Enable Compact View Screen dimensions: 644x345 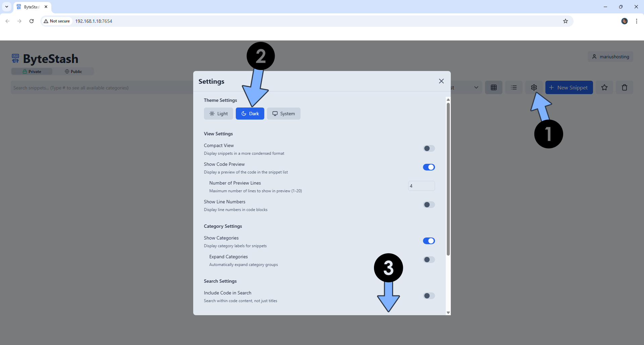pos(429,148)
